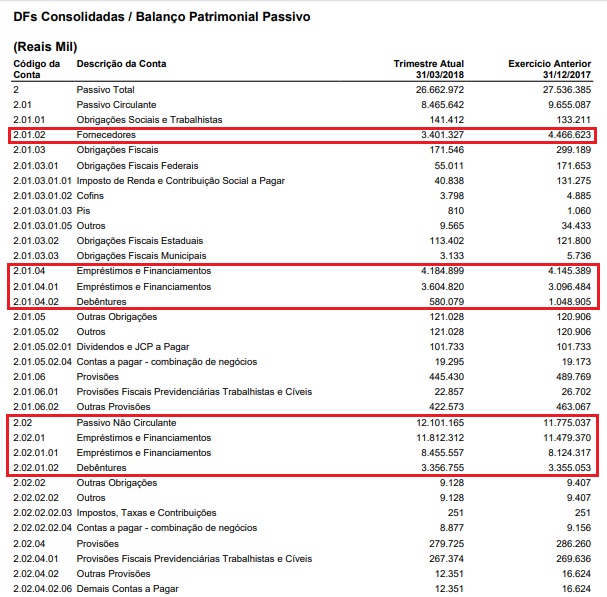Select 'Obrigações Sociais e Trabalhistas' description
Image resolution: width=607 pixels, height=597 pixels.
[149, 120]
